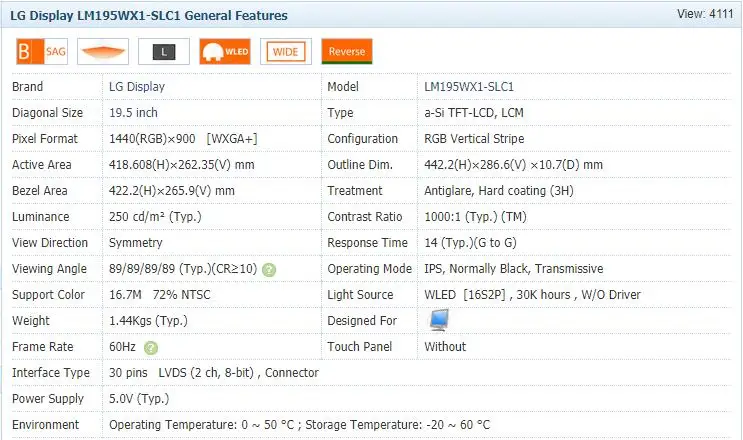Click the orange Reverse icon
Screen dimensions: 743x440
coord(347,51)
